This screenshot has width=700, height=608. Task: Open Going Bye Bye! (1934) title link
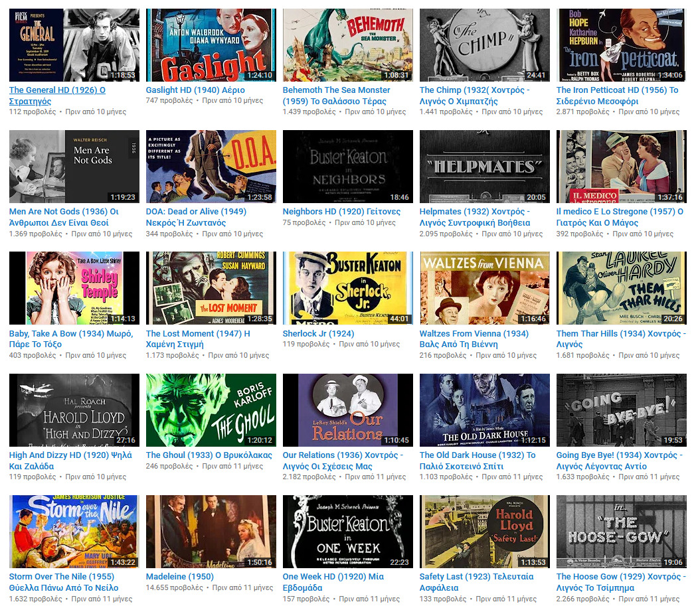pos(619,461)
